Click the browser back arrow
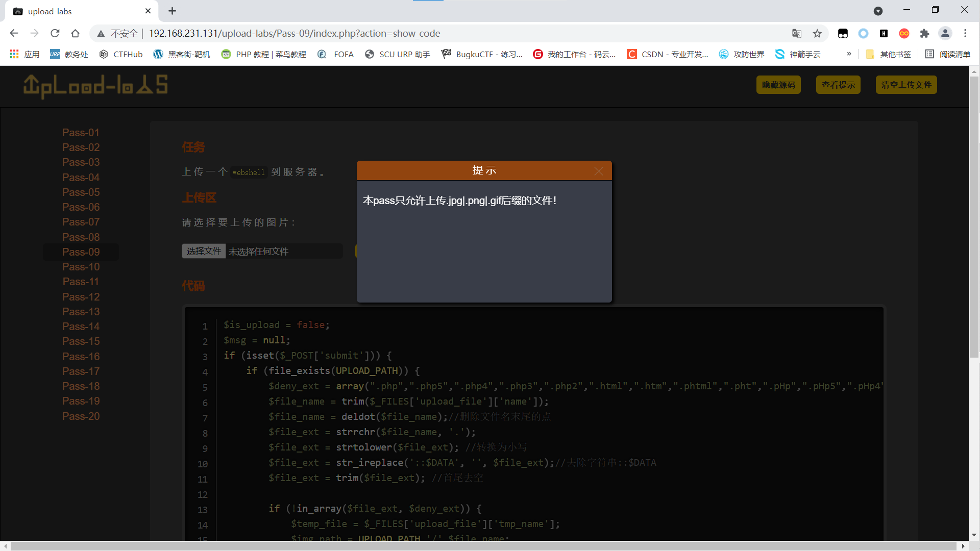The image size is (980, 551). tap(14, 33)
